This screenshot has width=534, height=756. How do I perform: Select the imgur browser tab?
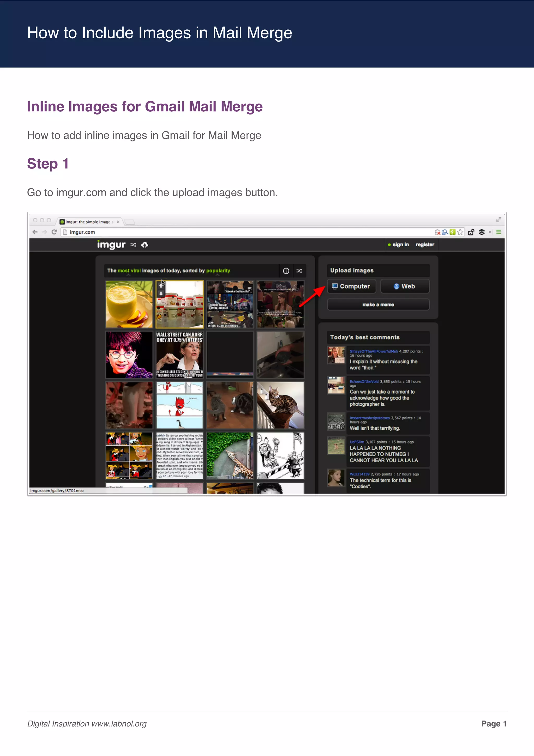click(x=89, y=222)
